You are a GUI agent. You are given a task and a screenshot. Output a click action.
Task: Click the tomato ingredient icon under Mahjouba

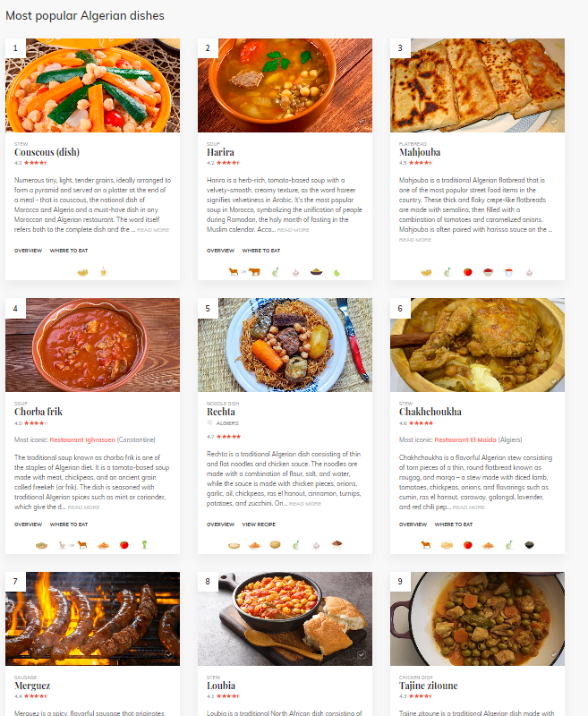(x=467, y=272)
